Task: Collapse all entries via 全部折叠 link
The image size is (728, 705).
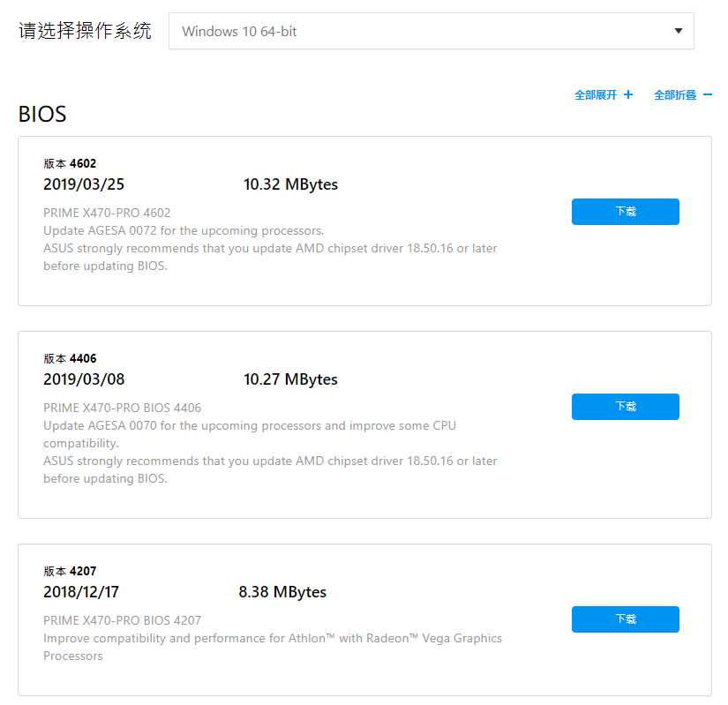Action: [675, 95]
